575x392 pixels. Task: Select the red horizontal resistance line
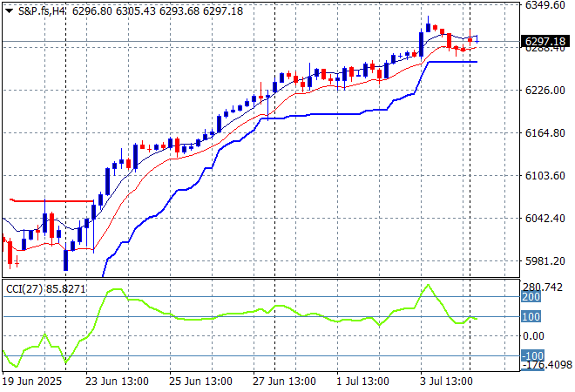[51, 200]
